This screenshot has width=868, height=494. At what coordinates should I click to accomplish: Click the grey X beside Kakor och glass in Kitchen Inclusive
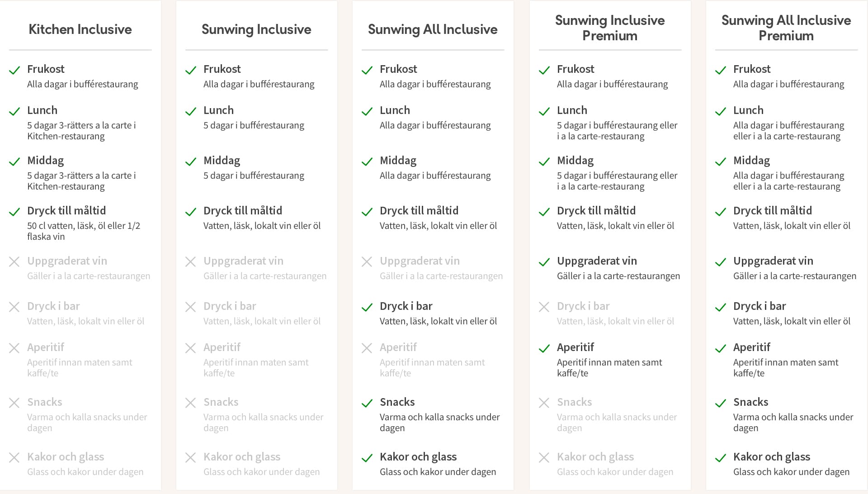[14, 457]
